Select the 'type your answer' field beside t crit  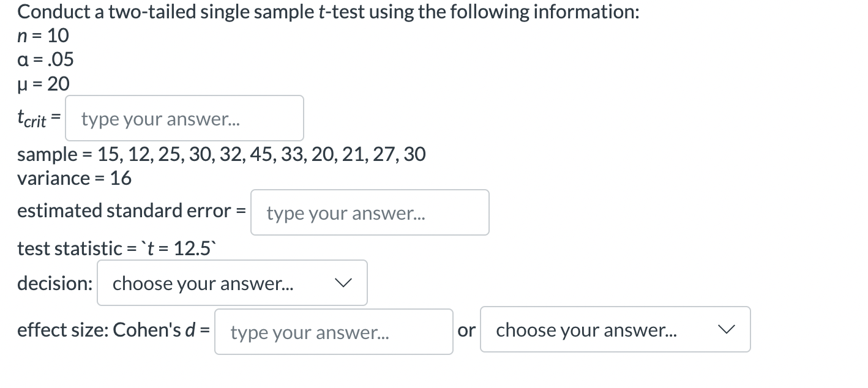click(184, 118)
